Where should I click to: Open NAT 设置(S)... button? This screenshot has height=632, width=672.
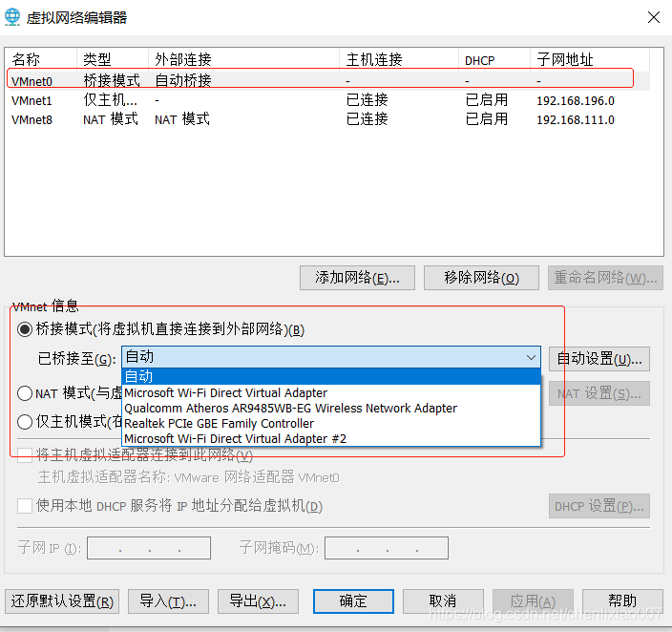599,393
